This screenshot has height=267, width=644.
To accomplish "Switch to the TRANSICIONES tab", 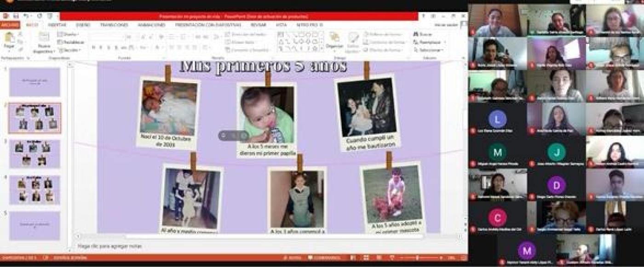I will point(114,25).
